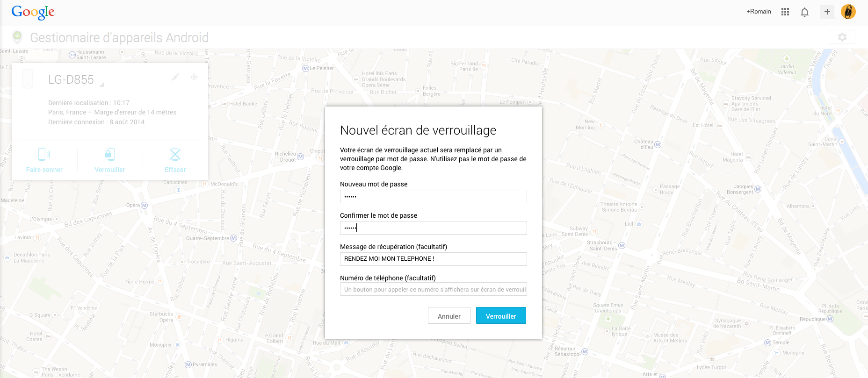Click Faire sonner to ring the device
Viewport: 868px width, 378px height.
44,160
